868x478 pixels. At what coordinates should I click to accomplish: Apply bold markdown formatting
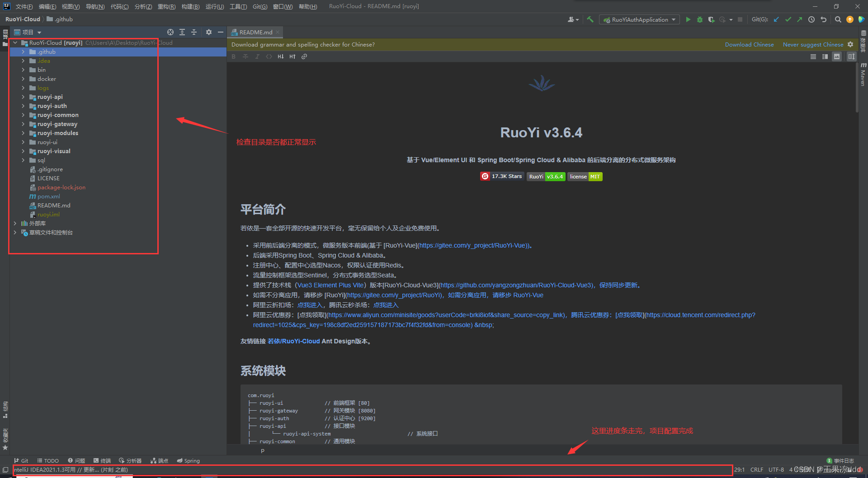(x=234, y=56)
